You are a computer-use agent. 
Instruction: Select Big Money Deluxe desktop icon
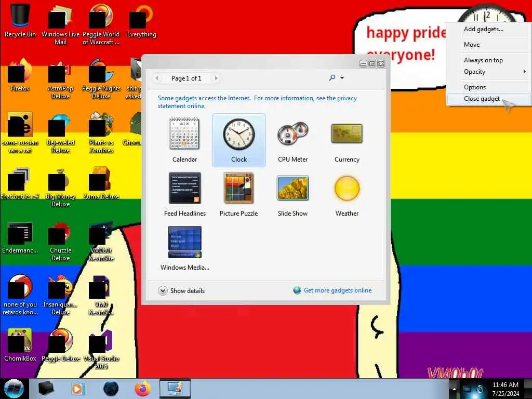click(x=60, y=187)
